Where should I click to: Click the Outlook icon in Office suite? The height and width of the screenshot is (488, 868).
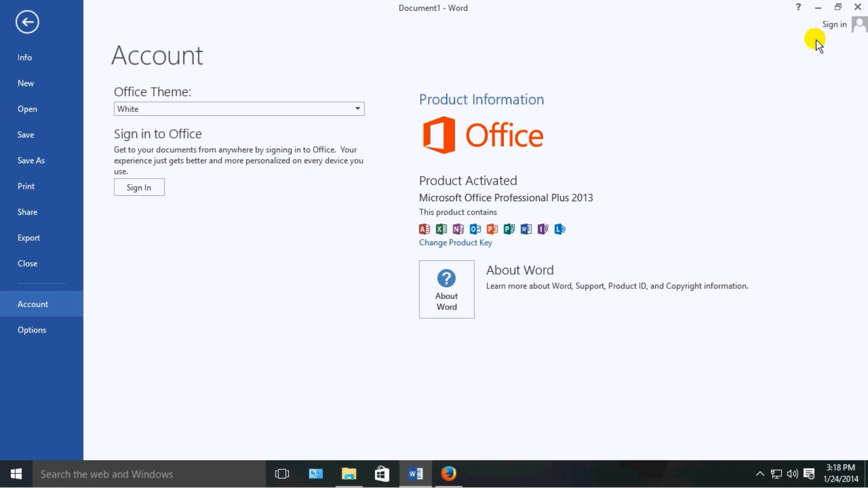(x=475, y=229)
